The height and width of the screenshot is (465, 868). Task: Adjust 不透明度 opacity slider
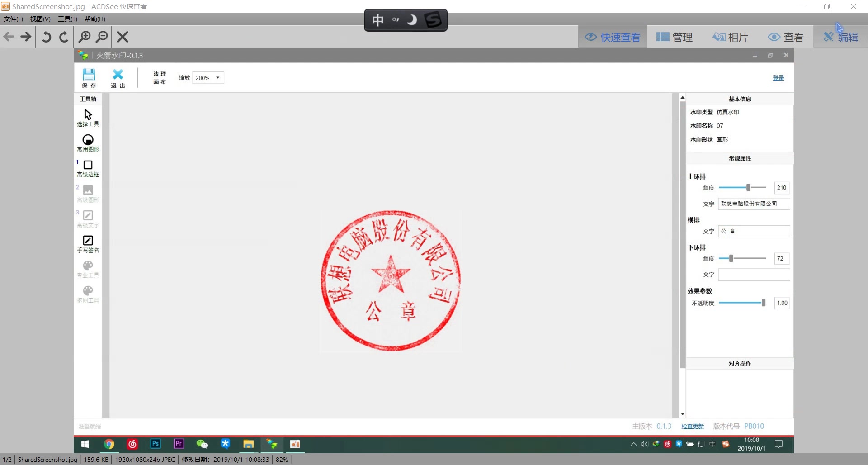pyautogui.click(x=763, y=303)
